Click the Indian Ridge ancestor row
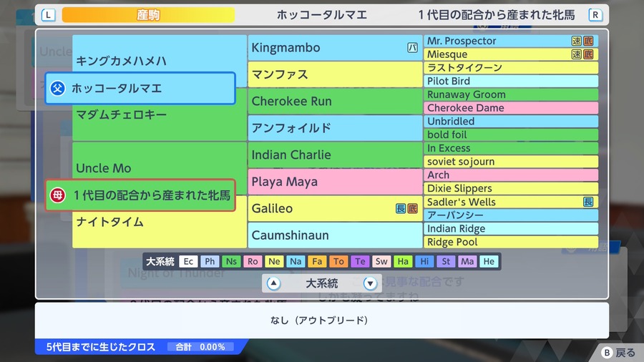 point(511,229)
